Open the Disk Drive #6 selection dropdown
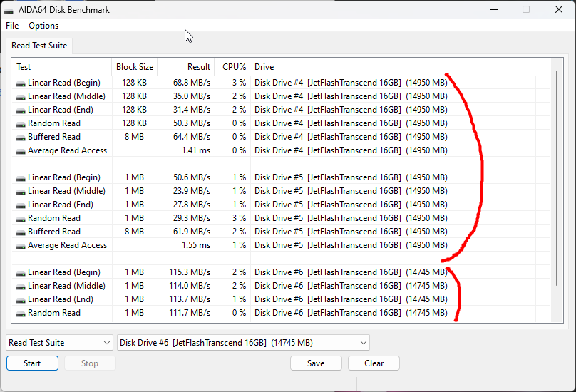The width and height of the screenshot is (576, 392). click(243, 343)
